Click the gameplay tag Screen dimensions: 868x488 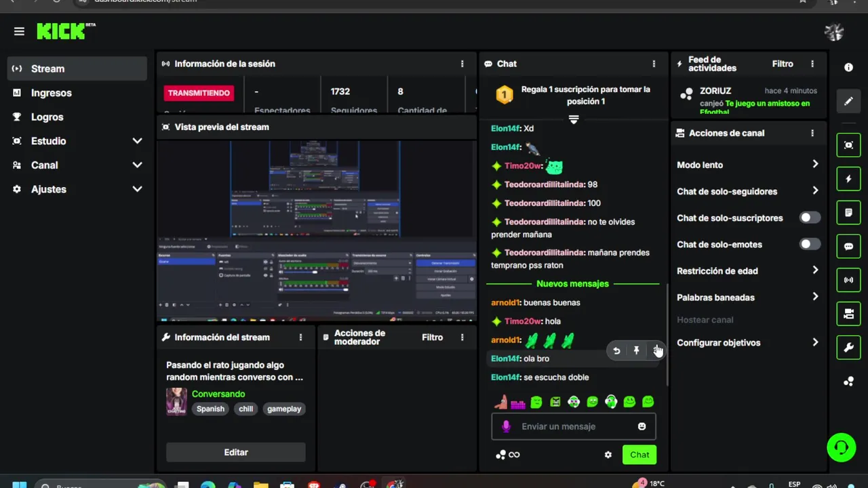coord(284,409)
